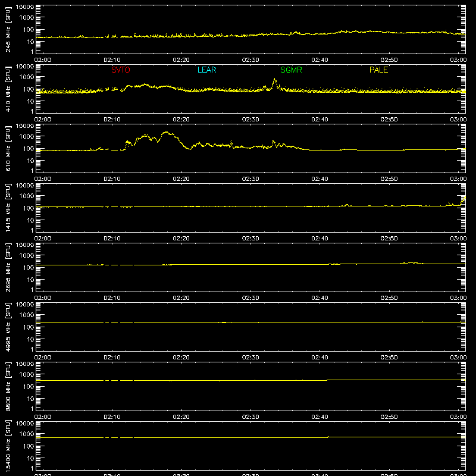476x476 pixels.
Task: Click the 1000 y-axis value on the 15400 MHz panel
Action: click(27, 434)
